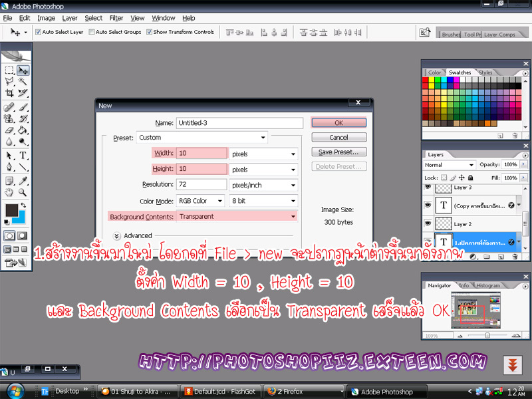Select the Blur tool

click(9, 142)
